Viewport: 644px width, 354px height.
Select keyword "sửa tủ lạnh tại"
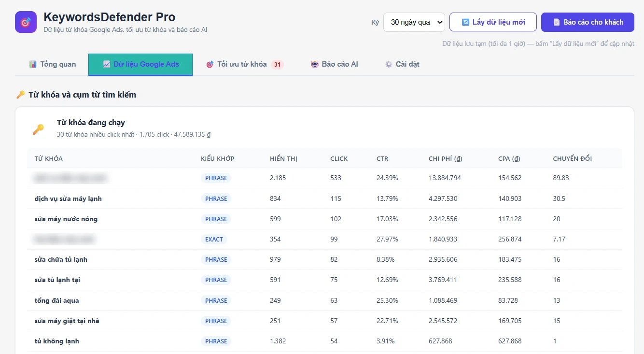[x=57, y=280]
